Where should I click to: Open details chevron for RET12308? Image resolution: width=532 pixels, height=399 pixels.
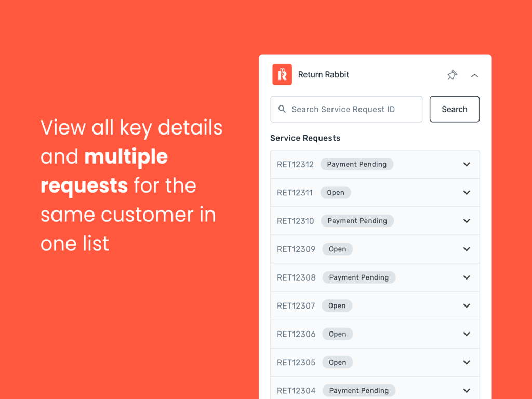[x=467, y=277]
